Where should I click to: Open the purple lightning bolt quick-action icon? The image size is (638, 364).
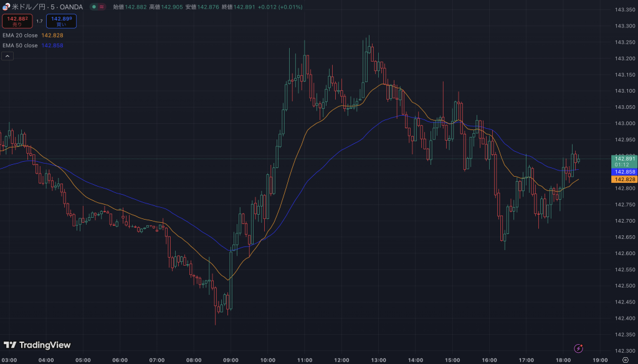(579, 348)
